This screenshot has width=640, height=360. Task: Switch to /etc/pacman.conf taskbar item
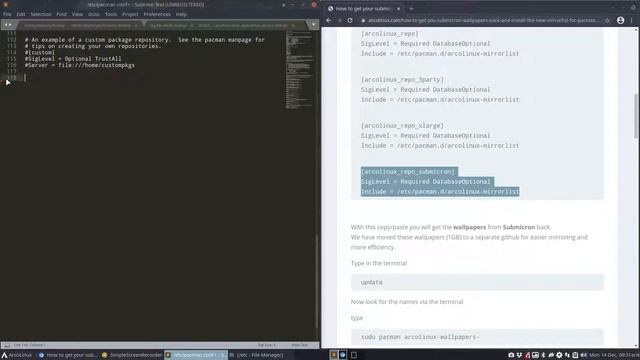coord(196,355)
